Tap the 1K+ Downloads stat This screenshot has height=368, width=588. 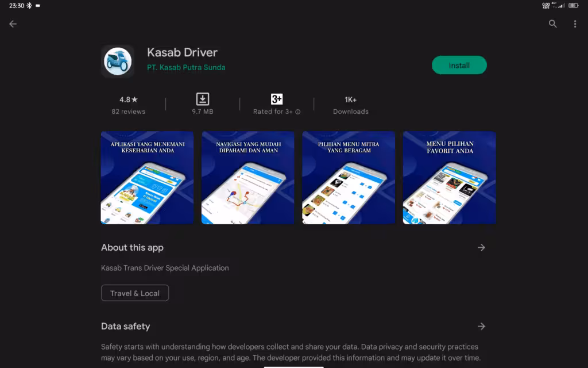[x=351, y=105]
